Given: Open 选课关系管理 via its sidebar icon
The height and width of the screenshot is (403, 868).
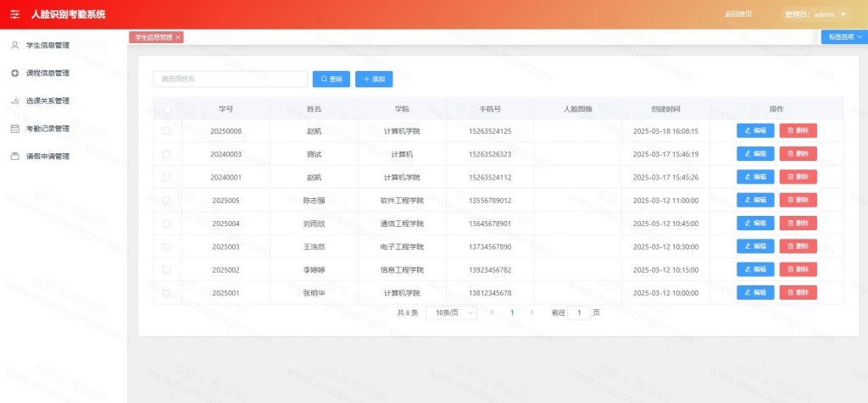Looking at the screenshot, I should click(15, 101).
